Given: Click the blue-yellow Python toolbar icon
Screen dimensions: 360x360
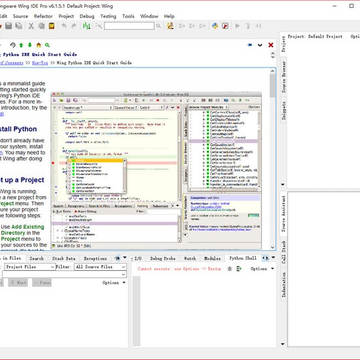Looking at the screenshot, I should tap(215, 26).
